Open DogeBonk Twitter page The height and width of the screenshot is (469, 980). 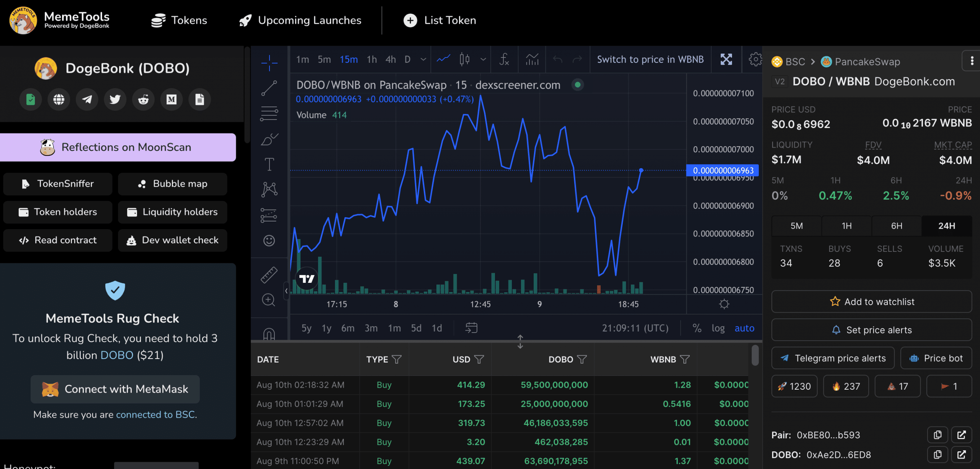point(115,100)
